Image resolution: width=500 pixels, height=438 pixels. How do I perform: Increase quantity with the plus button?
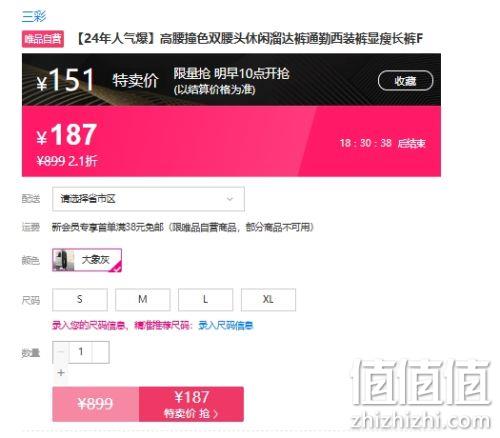pyautogui.click(x=61, y=372)
